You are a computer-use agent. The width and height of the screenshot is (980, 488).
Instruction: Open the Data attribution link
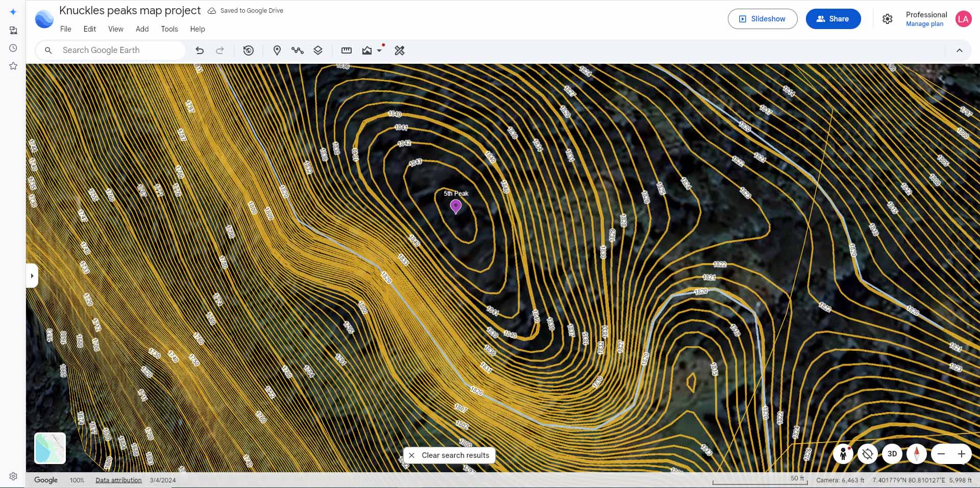[118, 480]
